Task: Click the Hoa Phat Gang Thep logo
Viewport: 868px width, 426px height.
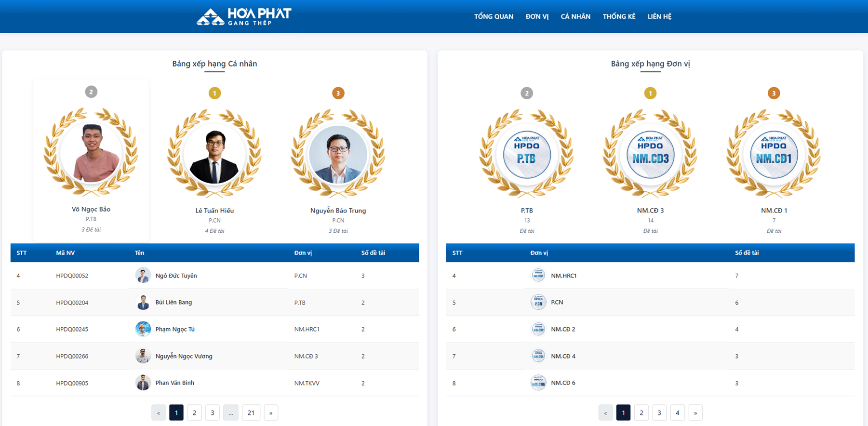Action: coord(244,16)
